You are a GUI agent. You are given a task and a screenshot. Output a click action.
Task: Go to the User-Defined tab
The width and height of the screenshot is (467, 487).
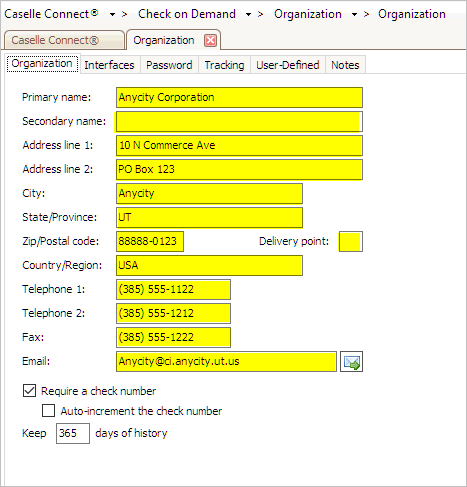(288, 65)
